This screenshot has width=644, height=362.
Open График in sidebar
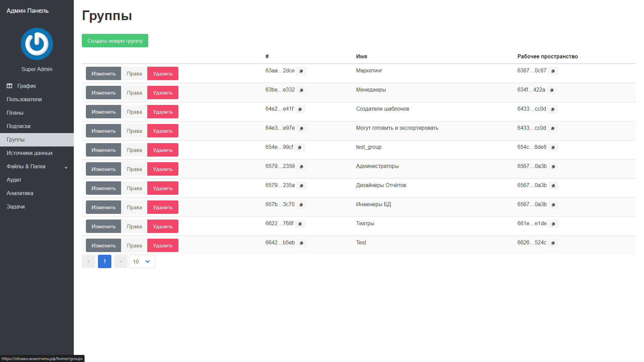37,86
